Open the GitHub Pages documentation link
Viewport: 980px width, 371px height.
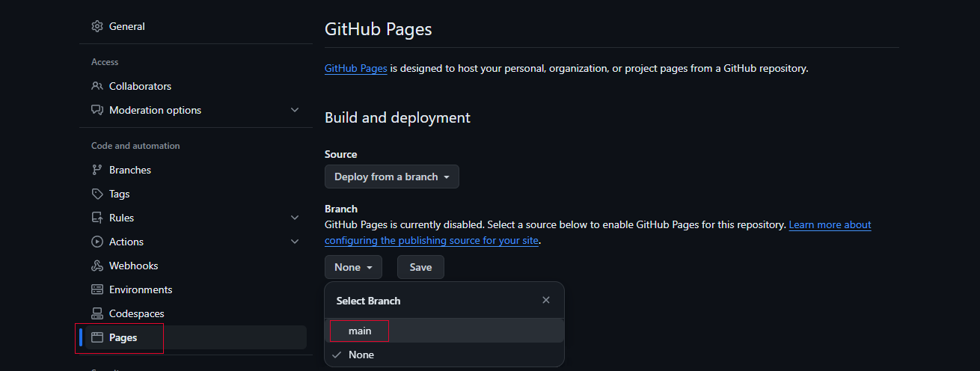point(356,68)
